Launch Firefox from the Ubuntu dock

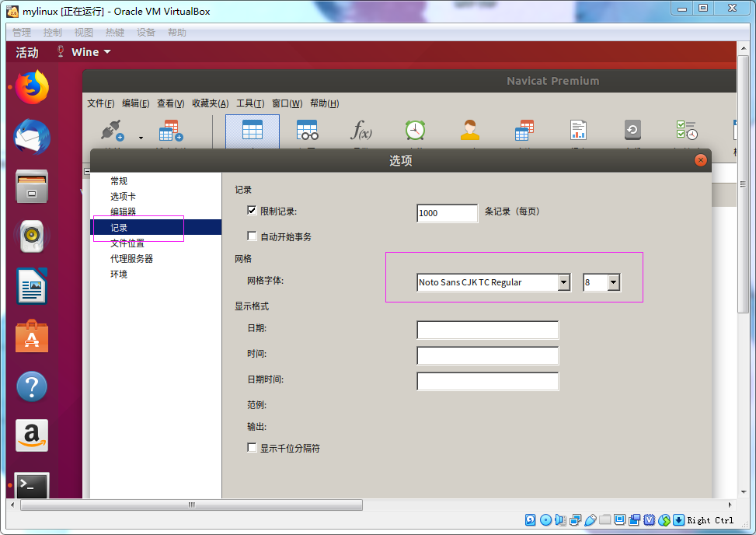[x=32, y=87]
